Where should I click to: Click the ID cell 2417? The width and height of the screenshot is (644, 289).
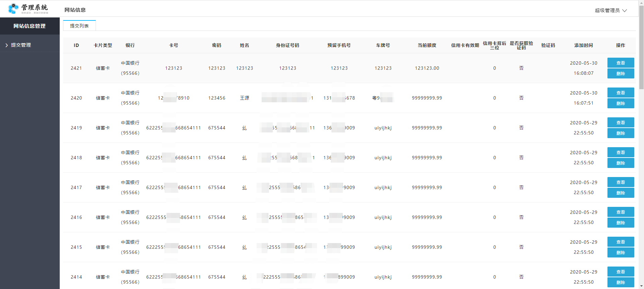pos(76,187)
